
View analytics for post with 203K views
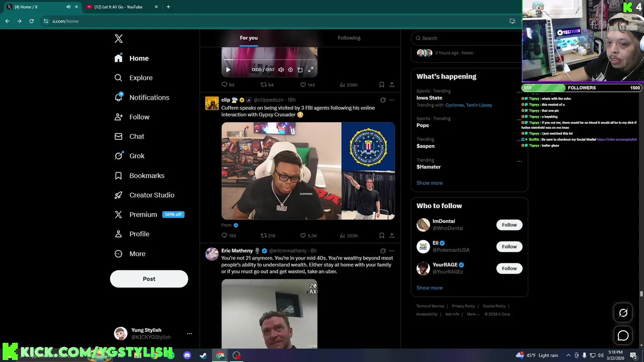348,235
